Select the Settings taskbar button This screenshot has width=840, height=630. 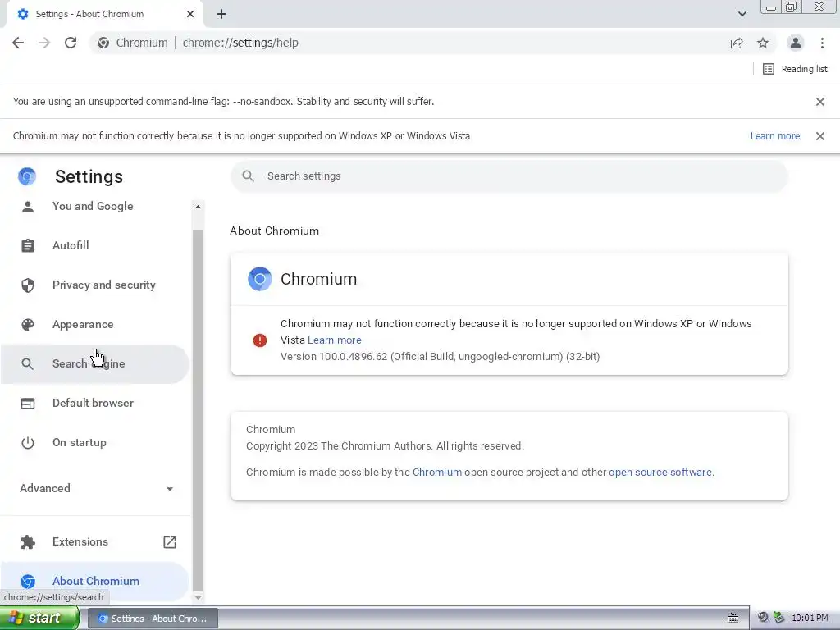coord(153,619)
